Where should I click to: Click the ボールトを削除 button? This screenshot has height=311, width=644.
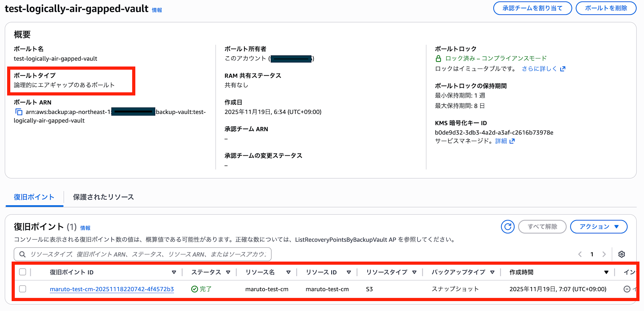(606, 8)
